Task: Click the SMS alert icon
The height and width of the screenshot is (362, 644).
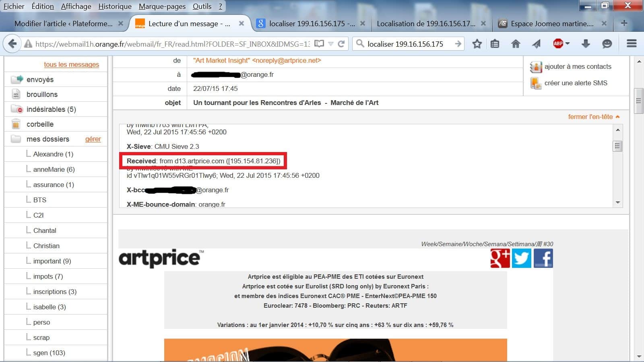Action: pos(536,83)
